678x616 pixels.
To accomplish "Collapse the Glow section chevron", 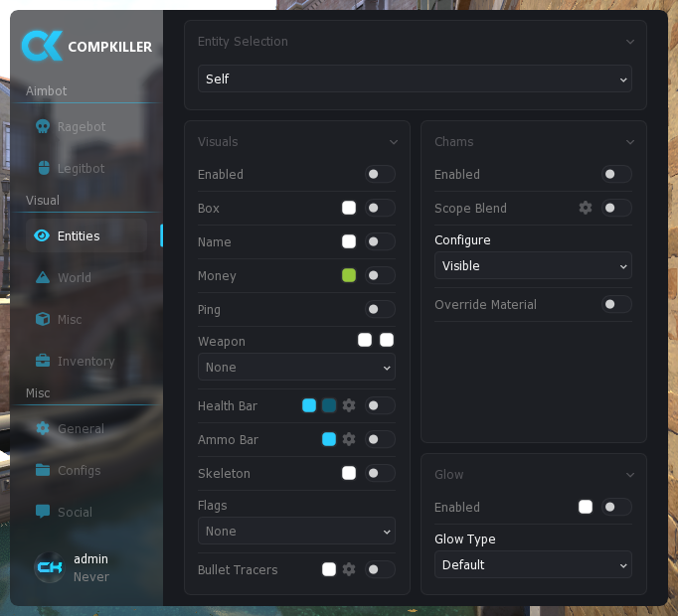I will (x=630, y=475).
